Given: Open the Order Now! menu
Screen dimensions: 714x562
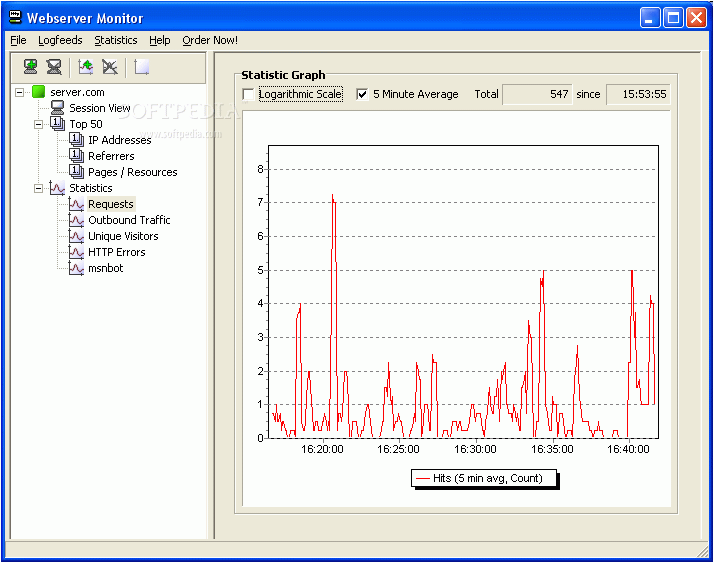Looking at the screenshot, I should (x=210, y=41).
